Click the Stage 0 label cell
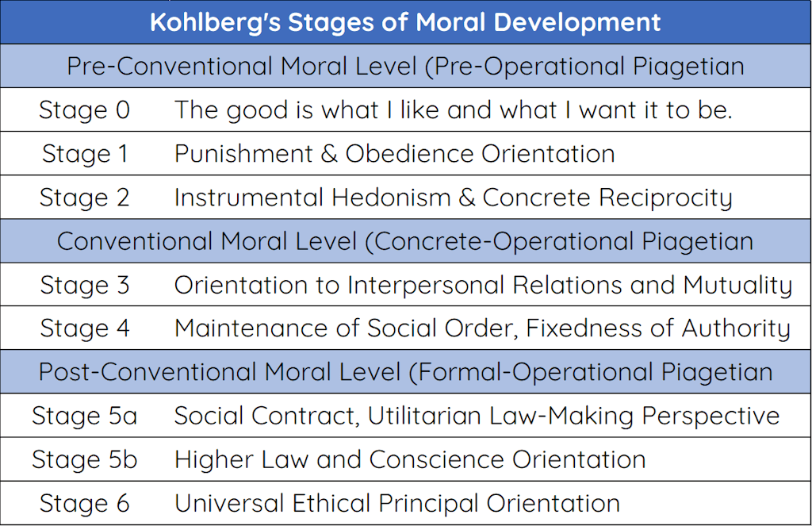Screen dimensions: 812x526 pos(84,109)
